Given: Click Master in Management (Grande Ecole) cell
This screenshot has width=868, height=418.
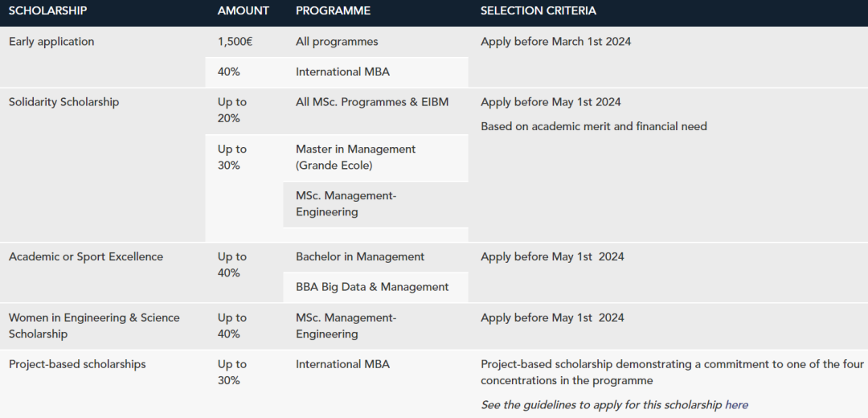Looking at the screenshot, I should [355, 158].
